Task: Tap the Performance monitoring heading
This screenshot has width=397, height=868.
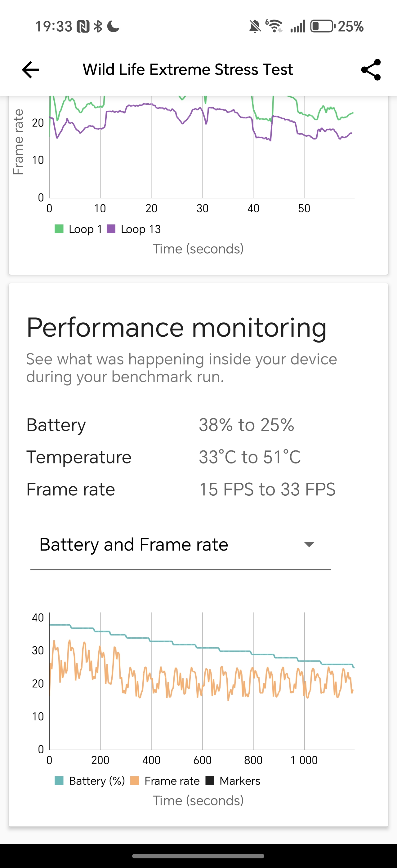Action: pos(176,327)
